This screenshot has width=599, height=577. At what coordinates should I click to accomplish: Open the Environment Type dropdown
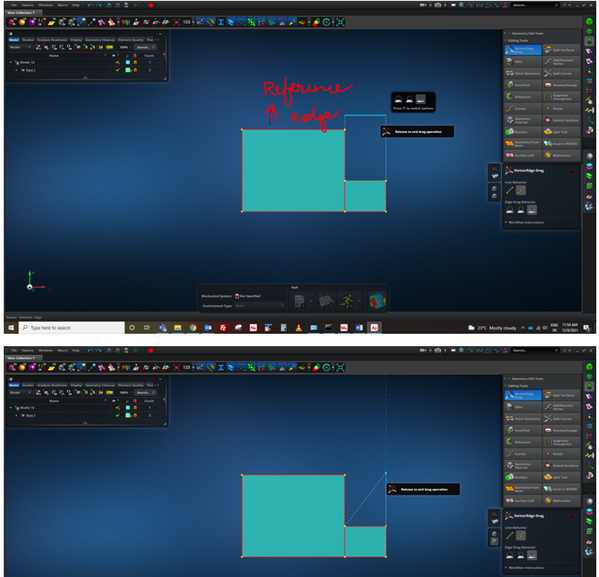[x=259, y=305]
